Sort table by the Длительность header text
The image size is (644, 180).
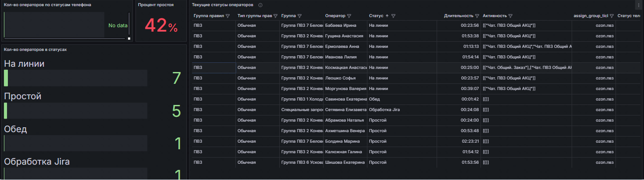click(x=459, y=16)
